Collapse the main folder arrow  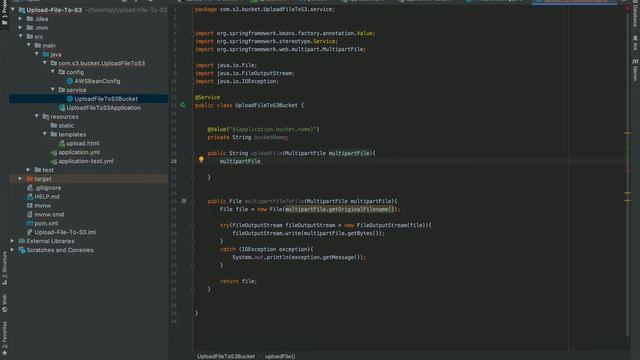29,45
